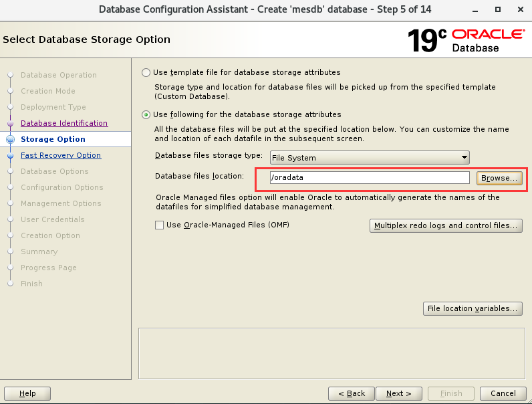The width and height of the screenshot is (532, 404).
Task: Click the Fast Recovery Option step bullet
Action: click(10, 155)
